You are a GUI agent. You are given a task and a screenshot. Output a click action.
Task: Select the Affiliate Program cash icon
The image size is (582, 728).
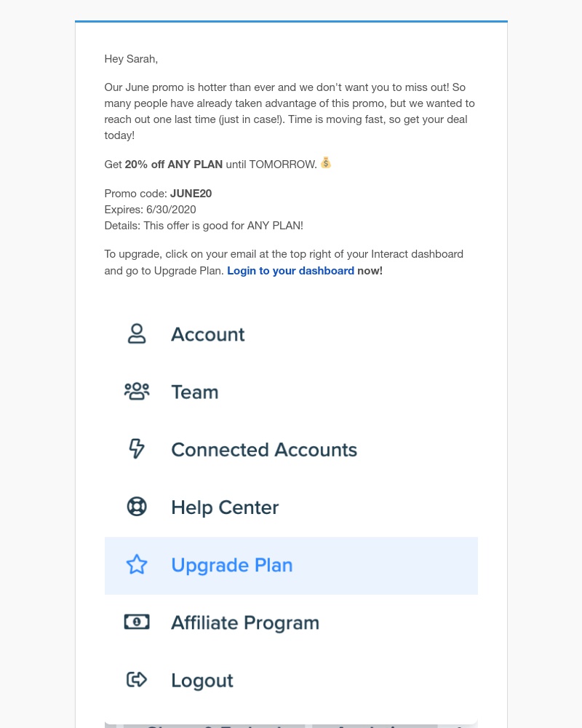137,622
